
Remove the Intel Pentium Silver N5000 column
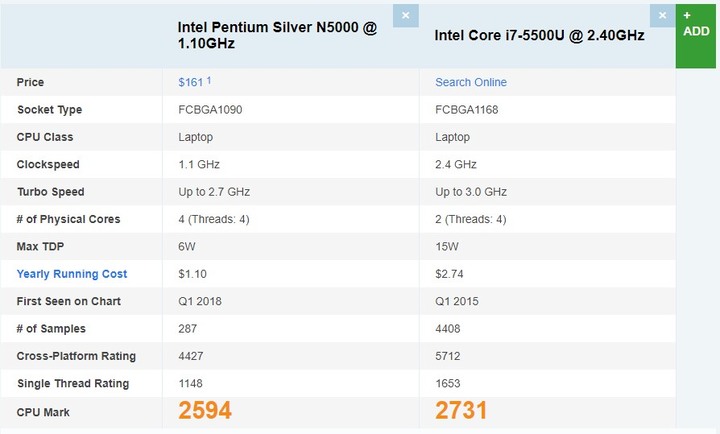tap(405, 16)
